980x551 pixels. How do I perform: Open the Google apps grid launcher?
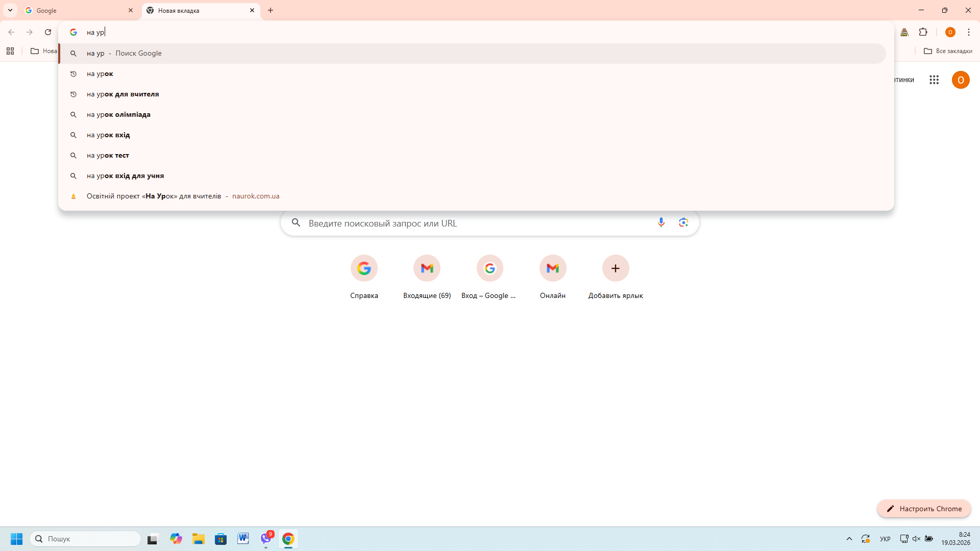[934, 80]
